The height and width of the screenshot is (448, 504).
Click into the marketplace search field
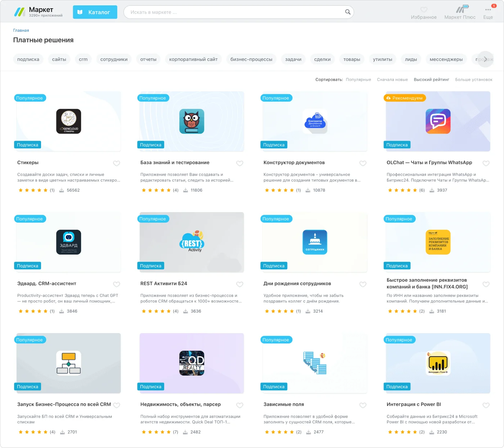[234, 12]
